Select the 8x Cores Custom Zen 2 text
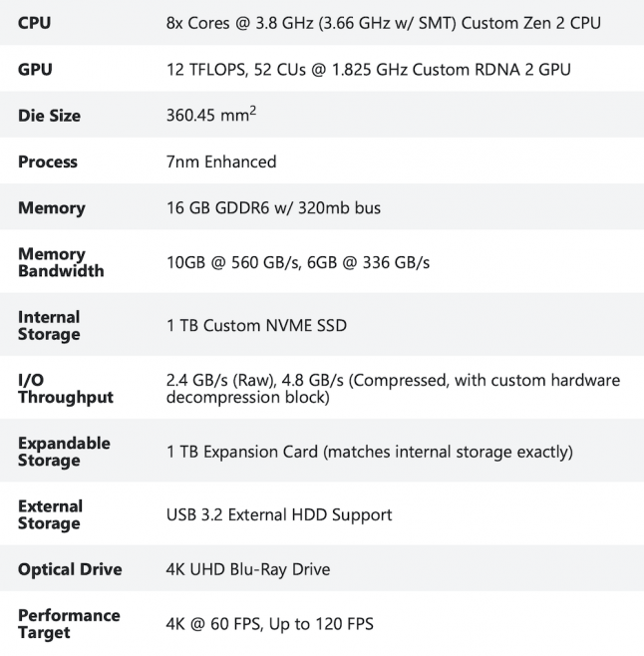 [x=383, y=22]
